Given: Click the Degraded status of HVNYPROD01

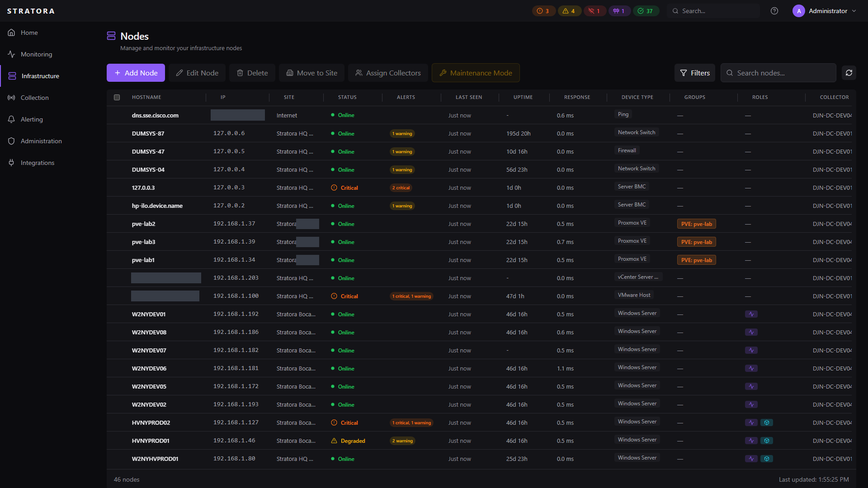Looking at the screenshot, I should coord(348,441).
